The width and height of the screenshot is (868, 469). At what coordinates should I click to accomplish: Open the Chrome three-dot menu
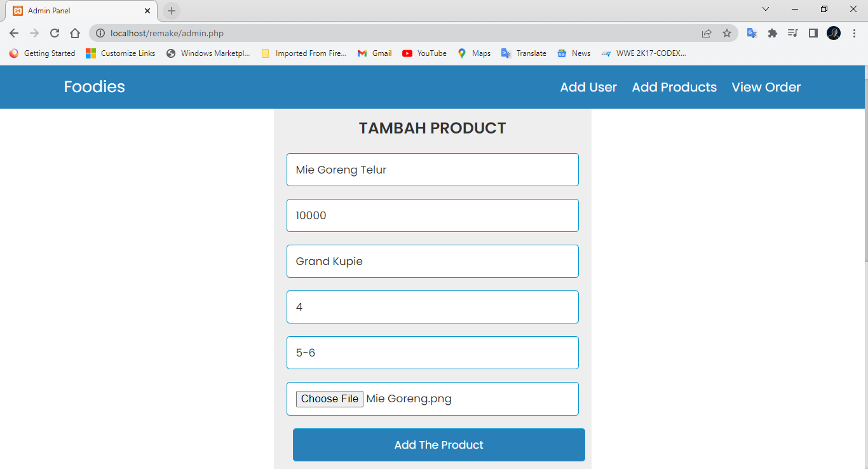point(854,33)
